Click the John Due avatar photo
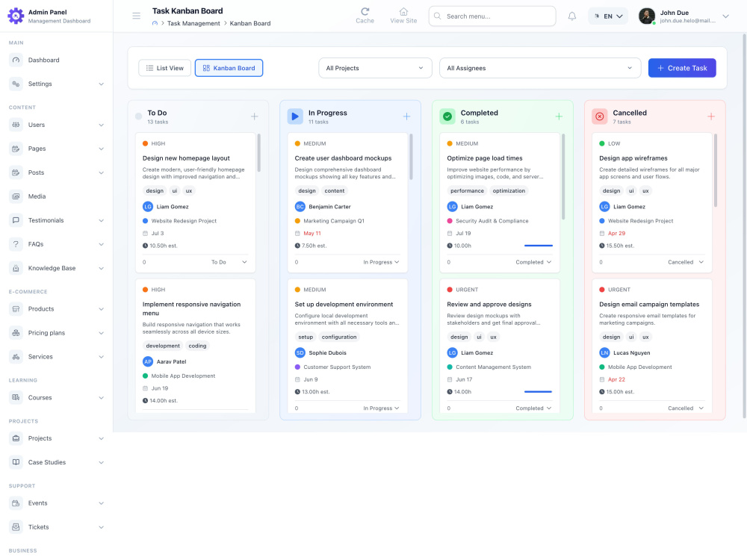The image size is (747, 560). pyautogui.click(x=646, y=16)
